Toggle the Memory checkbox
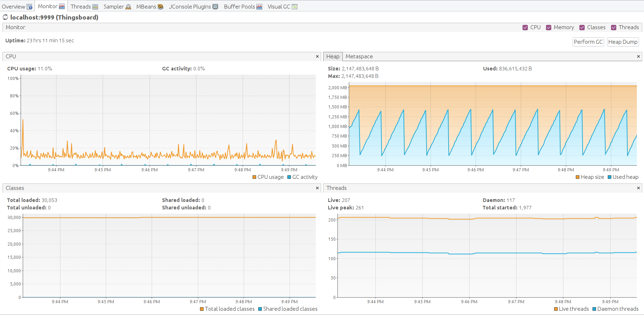Viewport: 644px width, 315px height. click(x=548, y=28)
